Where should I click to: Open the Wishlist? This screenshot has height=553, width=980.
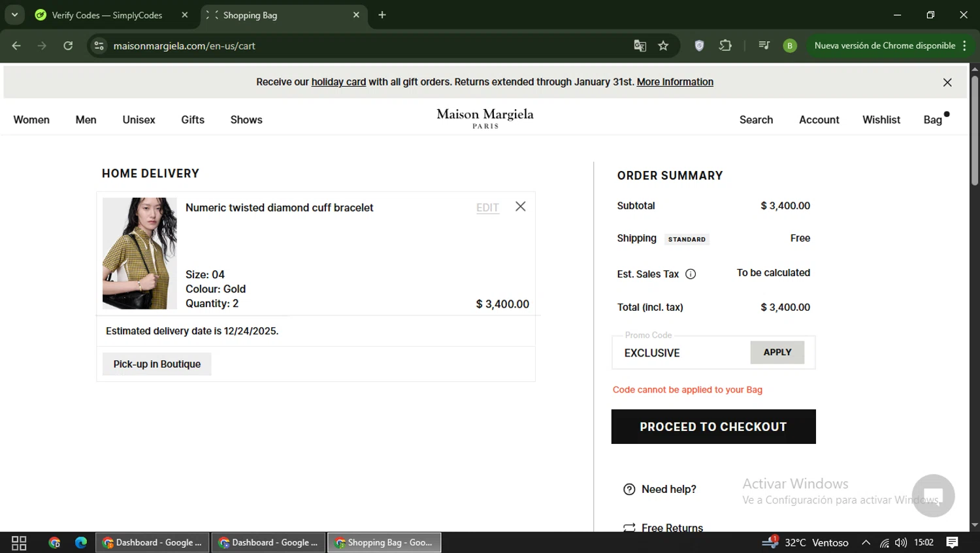pyautogui.click(x=881, y=119)
